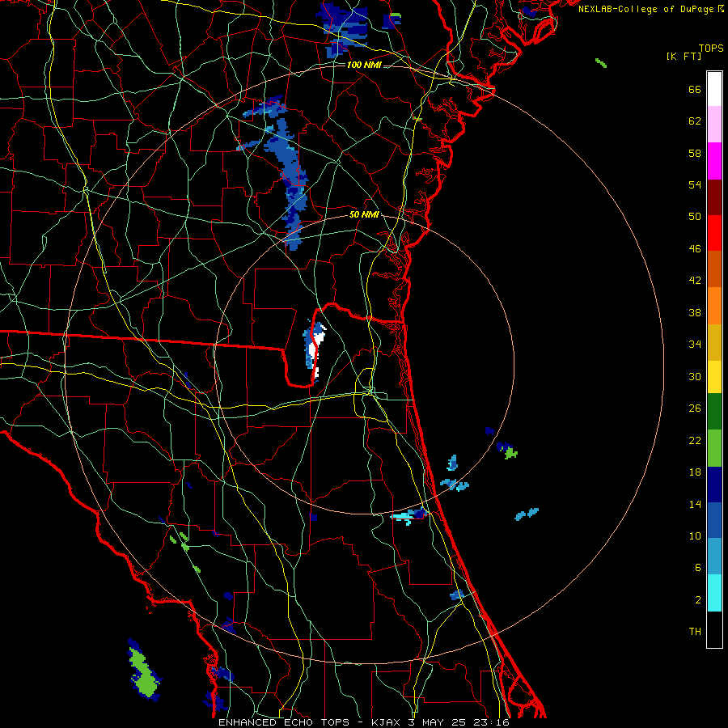The height and width of the screenshot is (728, 728).
Task: Click the dark red legend swatch
Action: click(x=714, y=197)
